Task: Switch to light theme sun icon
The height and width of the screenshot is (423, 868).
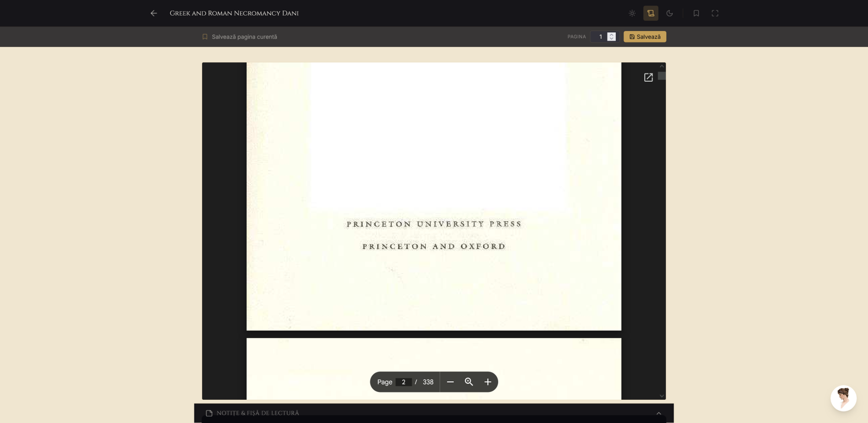Action: pos(632,13)
